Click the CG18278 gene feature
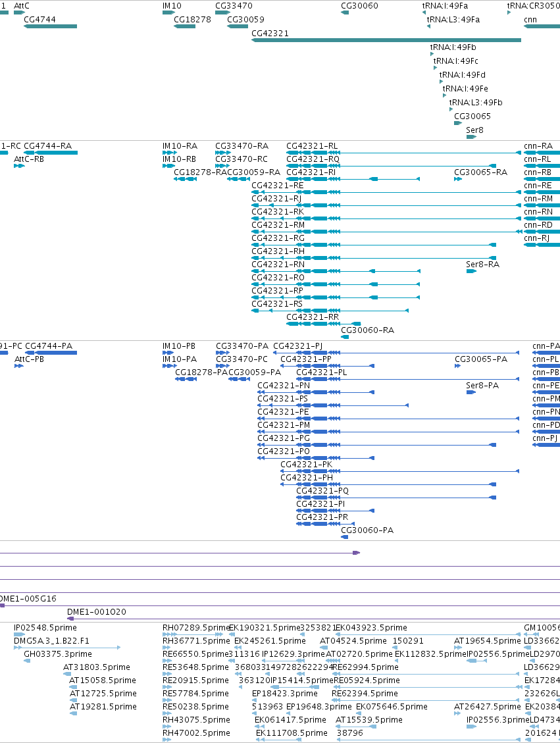The width and height of the screenshot is (560, 743). (184, 26)
